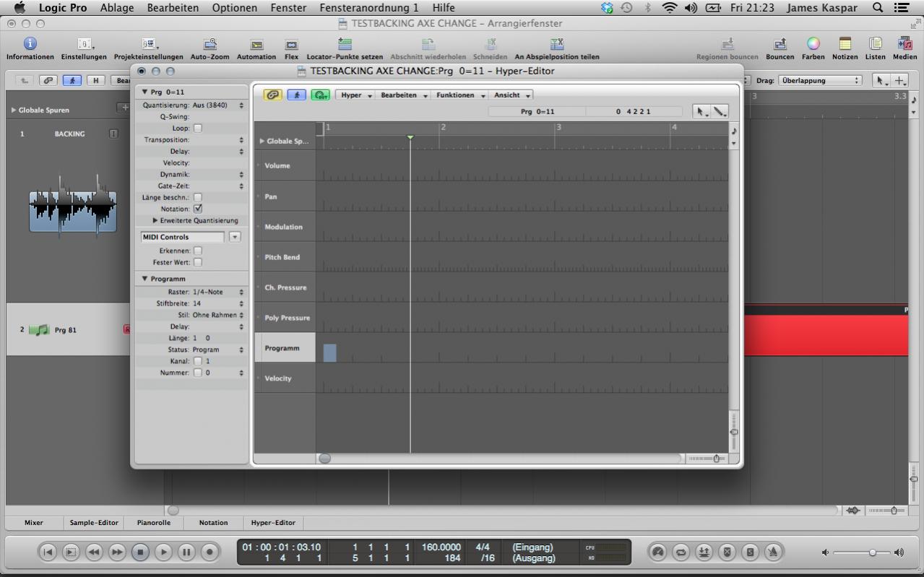This screenshot has height=577, width=924.
Task: Open the Hyper menu
Action: [355, 95]
